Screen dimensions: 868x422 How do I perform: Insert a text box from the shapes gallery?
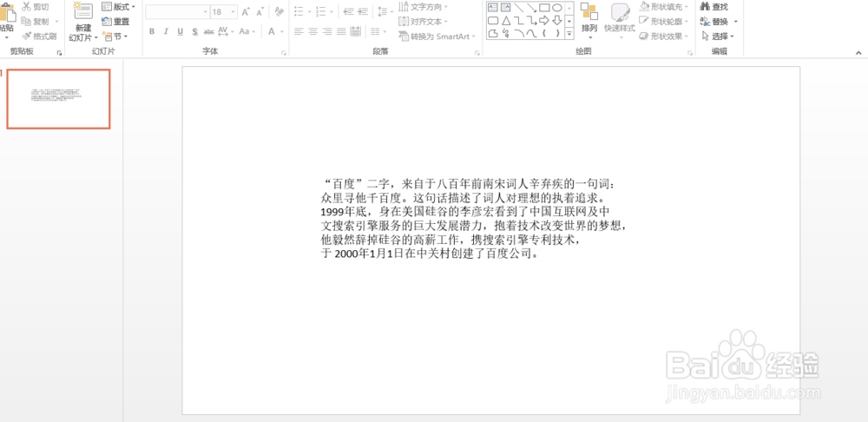(x=492, y=7)
